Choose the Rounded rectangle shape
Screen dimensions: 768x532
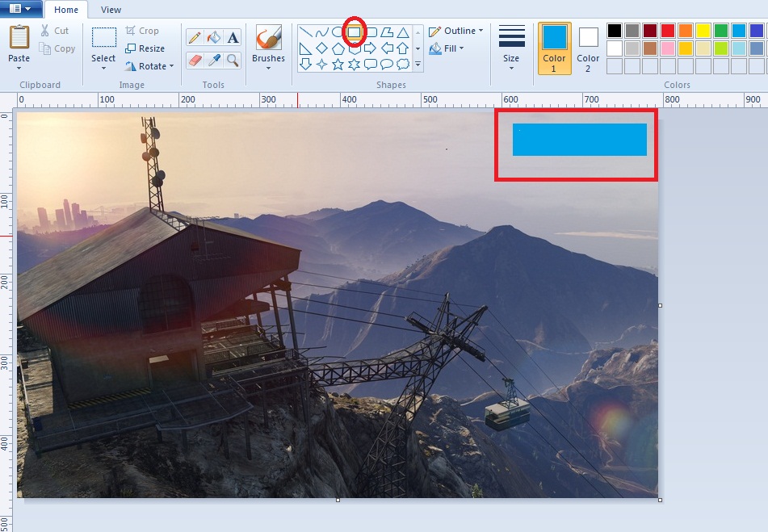(x=371, y=32)
